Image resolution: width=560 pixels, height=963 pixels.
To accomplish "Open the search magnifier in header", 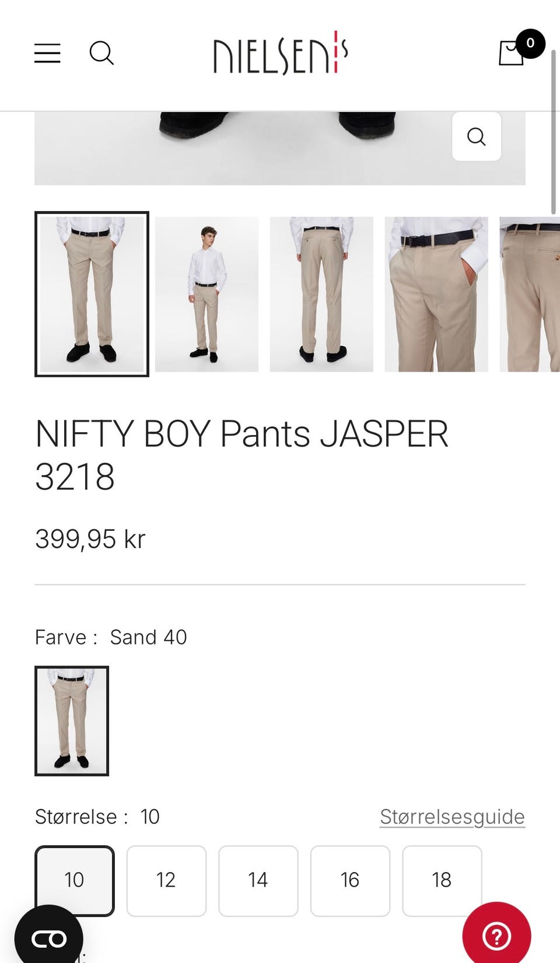I will (x=101, y=53).
